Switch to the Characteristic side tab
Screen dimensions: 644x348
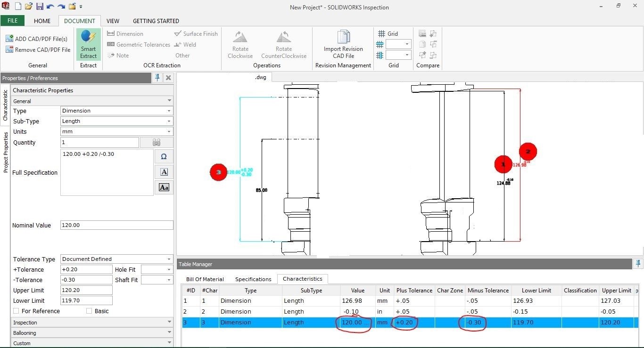point(5,105)
